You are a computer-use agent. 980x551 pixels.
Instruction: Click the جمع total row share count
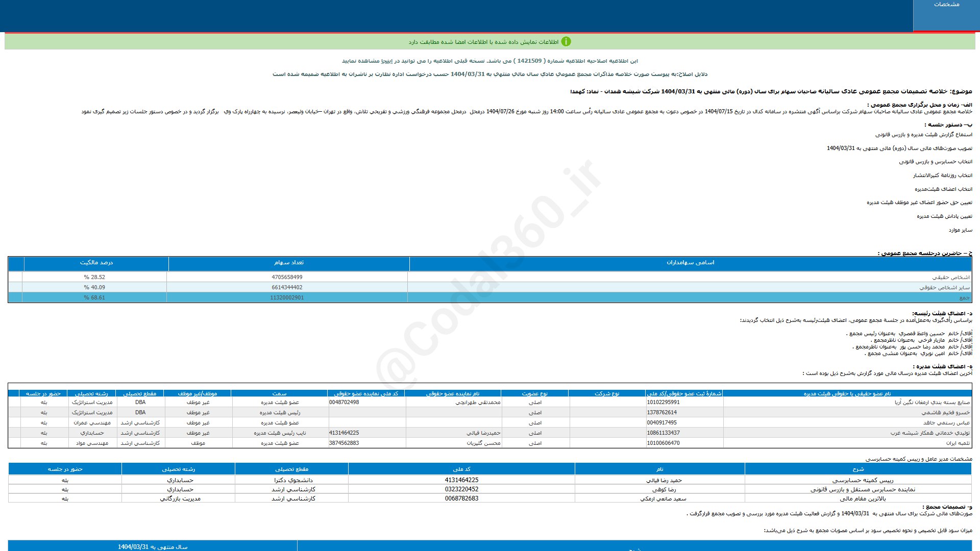(x=287, y=298)
